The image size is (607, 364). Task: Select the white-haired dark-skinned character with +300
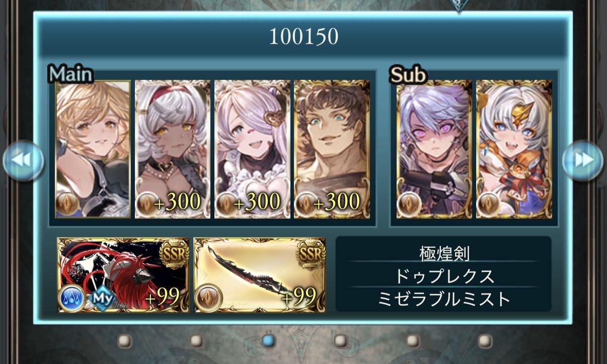[x=172, y=149]
